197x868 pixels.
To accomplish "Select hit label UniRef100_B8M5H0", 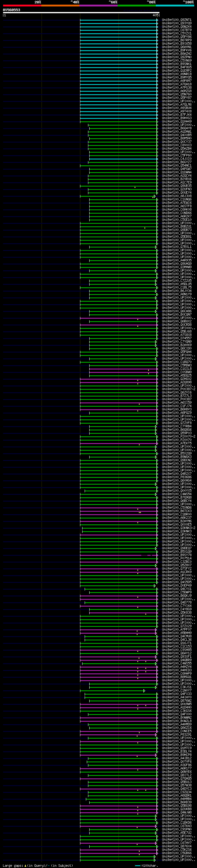I will (x=176, y=139).
